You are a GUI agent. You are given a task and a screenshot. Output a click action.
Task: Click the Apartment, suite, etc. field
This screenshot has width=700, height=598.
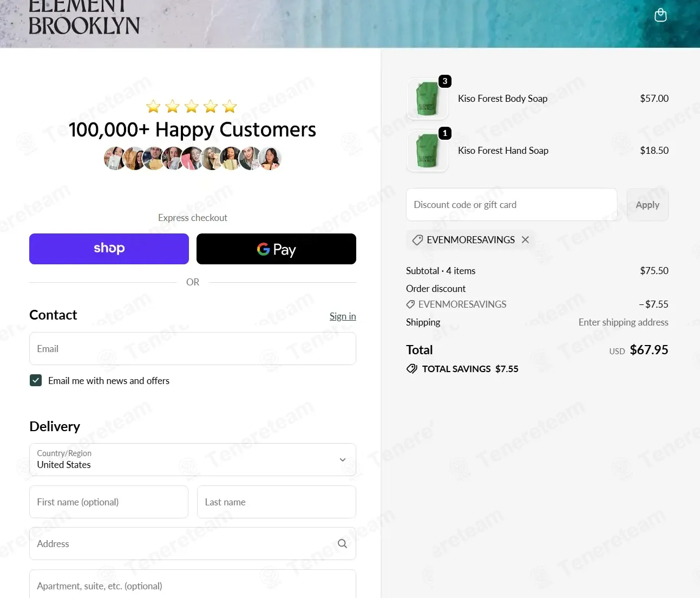(192, 586)
